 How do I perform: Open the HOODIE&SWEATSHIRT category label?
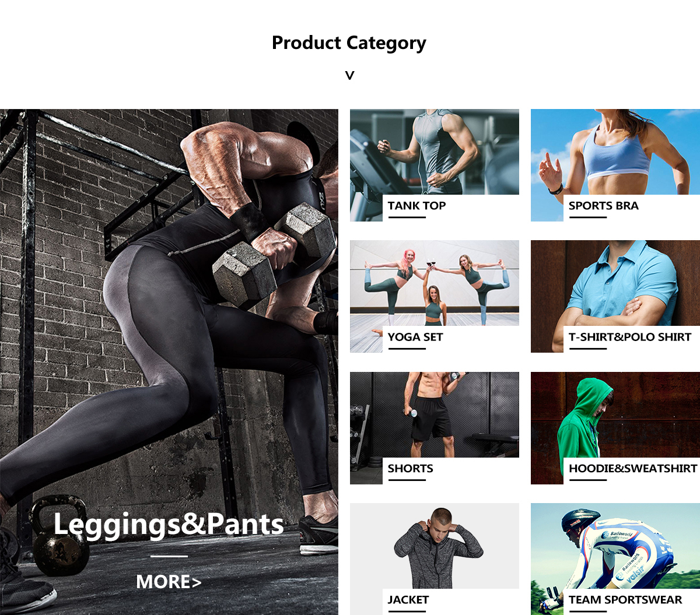[633, 468]
